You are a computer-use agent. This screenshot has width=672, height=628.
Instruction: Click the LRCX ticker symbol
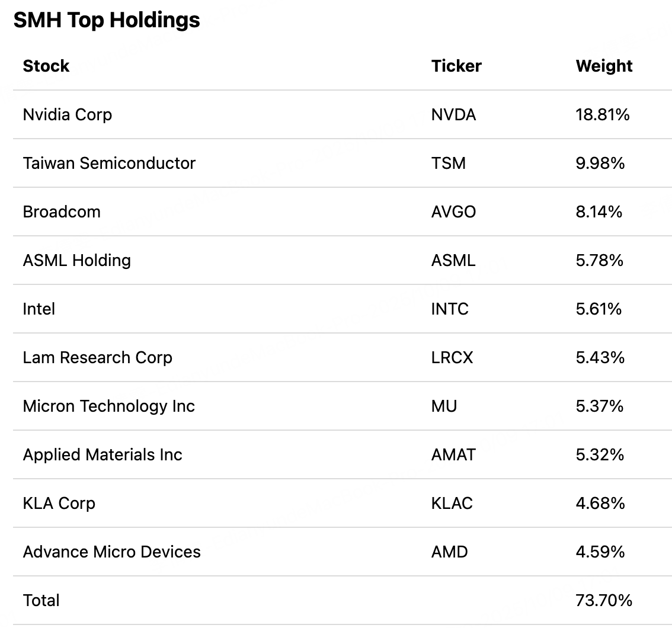[452, 357]
